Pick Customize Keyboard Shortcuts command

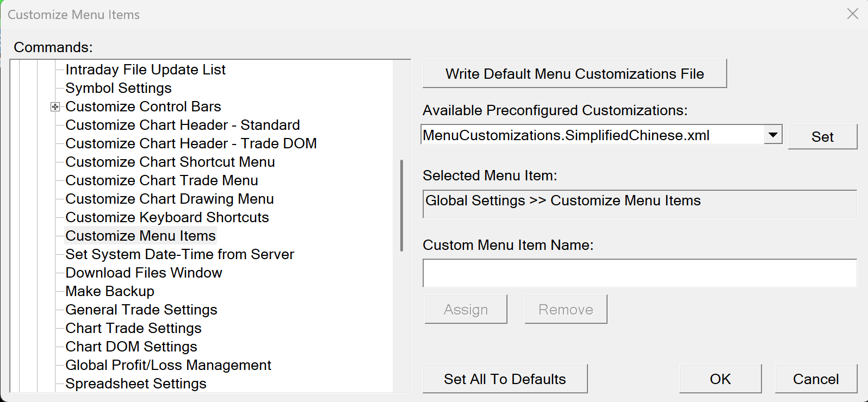click(x=167, y=218)
